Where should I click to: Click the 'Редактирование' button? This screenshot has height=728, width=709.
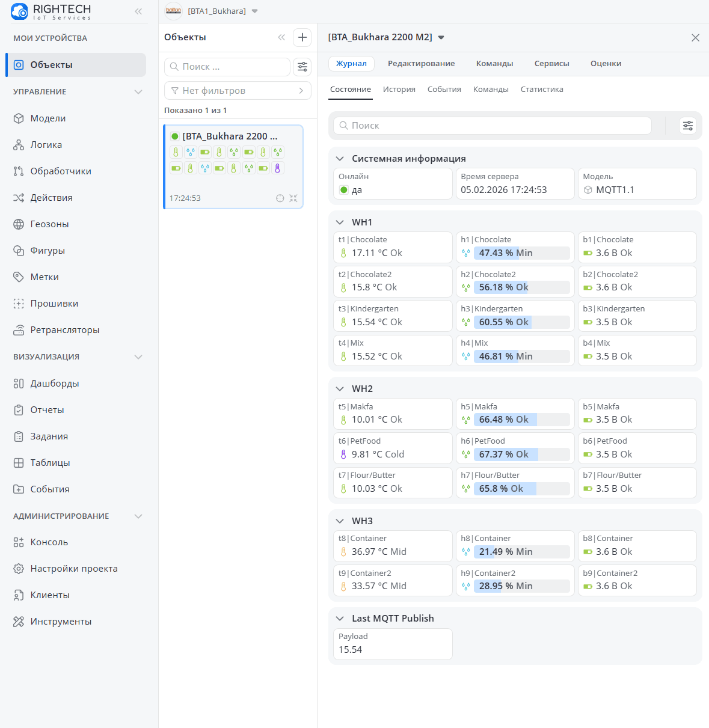421,64
